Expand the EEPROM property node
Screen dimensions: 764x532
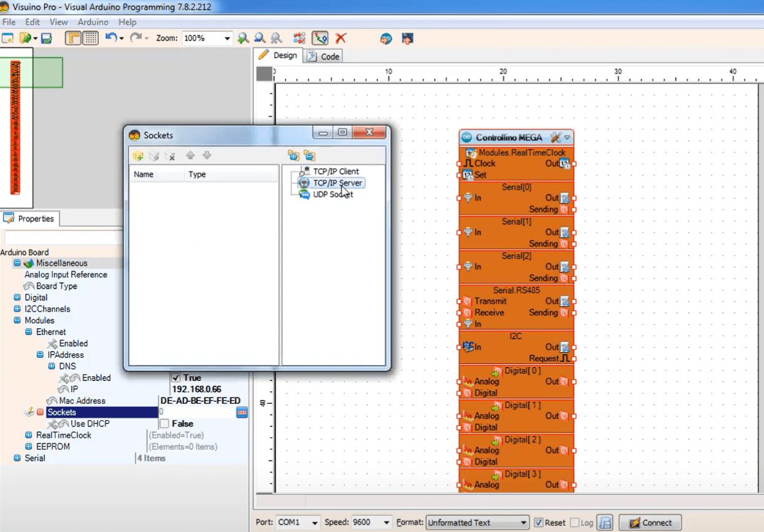pyautogui.click(x=29, y=447)
